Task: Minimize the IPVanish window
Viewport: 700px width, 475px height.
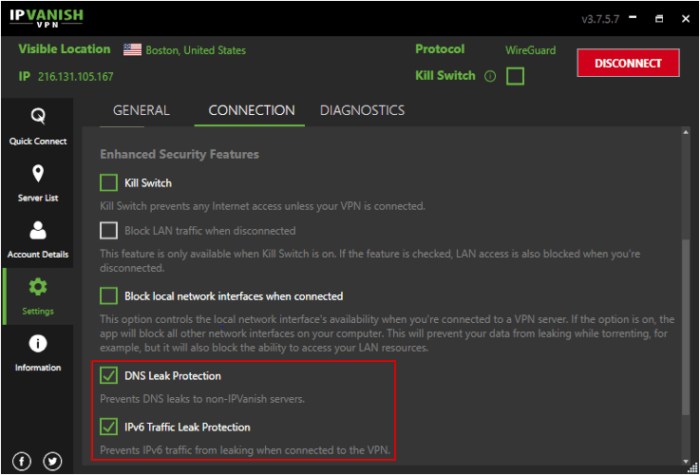Action: [632, 18]
